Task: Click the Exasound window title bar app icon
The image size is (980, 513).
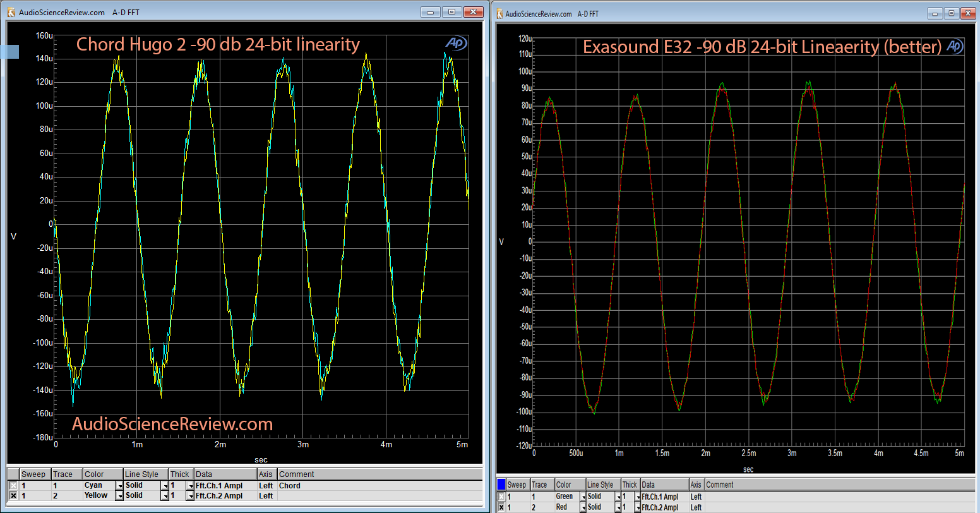Action: [x=500, y=13]
